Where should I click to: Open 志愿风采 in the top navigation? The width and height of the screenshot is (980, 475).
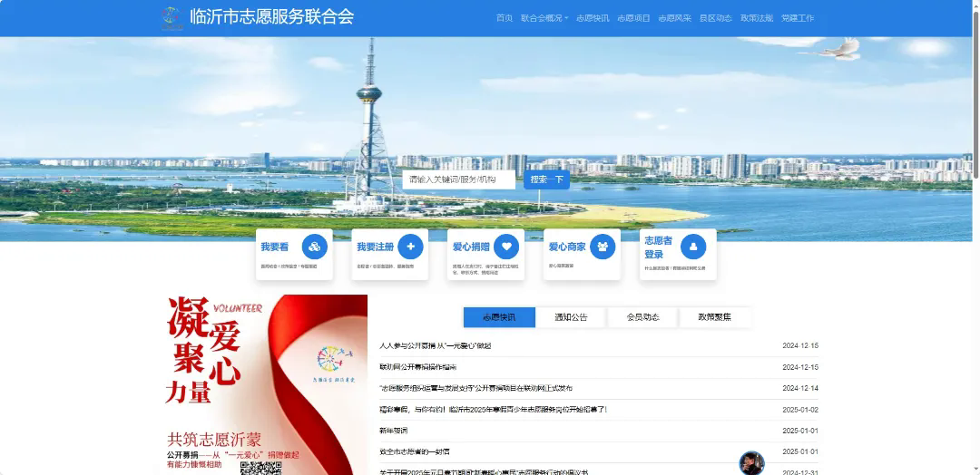coord(675,18)
